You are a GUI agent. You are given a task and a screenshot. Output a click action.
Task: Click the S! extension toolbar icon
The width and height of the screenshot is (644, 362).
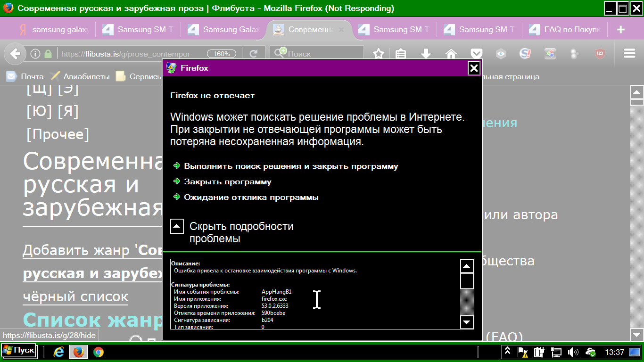pos(525,54)
